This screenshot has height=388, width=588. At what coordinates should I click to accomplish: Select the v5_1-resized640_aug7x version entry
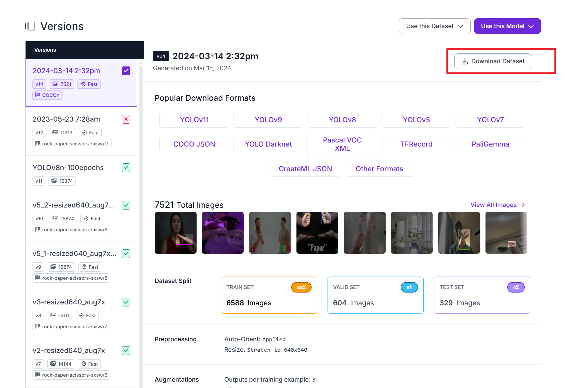(x=74, y=253)
